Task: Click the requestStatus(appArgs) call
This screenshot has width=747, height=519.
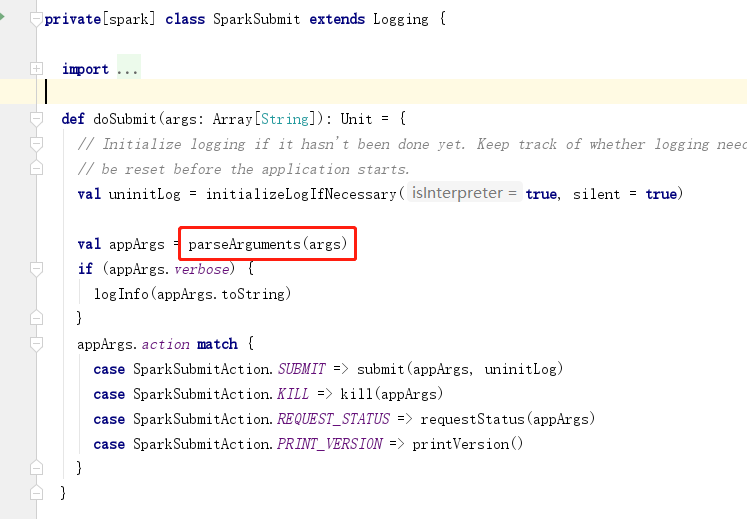Action: pos(507,419)
